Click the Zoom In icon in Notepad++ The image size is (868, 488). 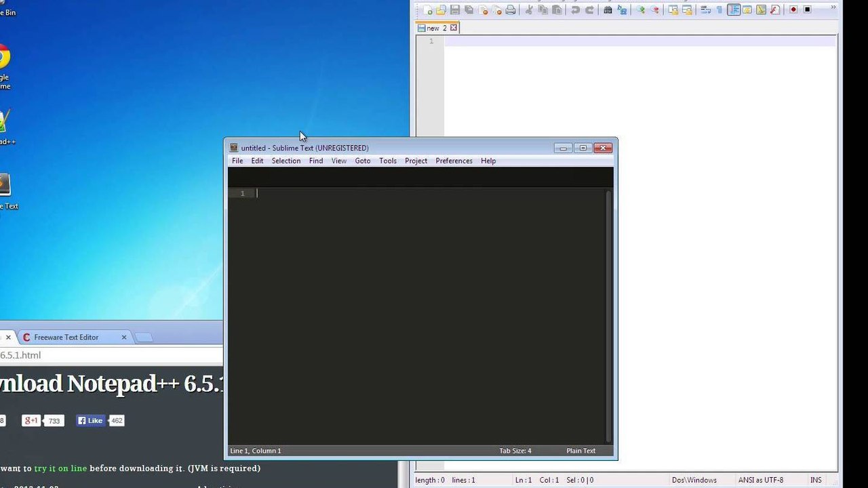pyautogui.click(x=640, y=9)
